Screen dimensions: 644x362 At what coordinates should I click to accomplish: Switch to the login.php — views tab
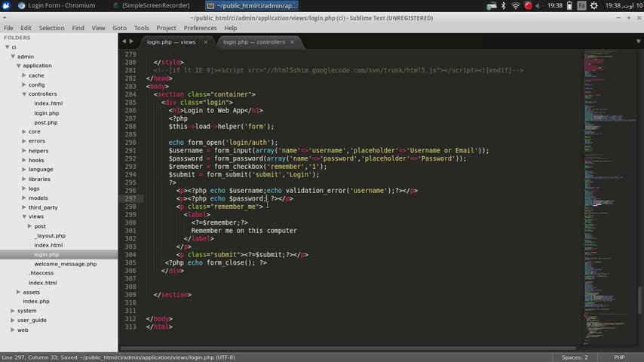coord(171,42)
